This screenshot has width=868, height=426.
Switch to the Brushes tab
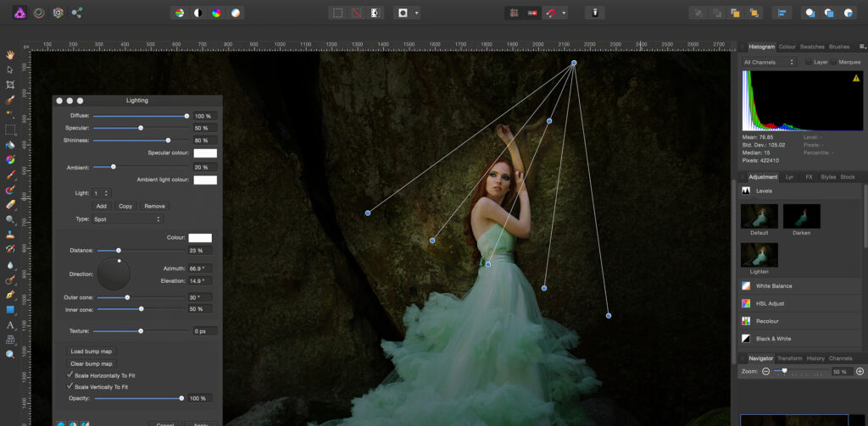(x=839, y=47)
